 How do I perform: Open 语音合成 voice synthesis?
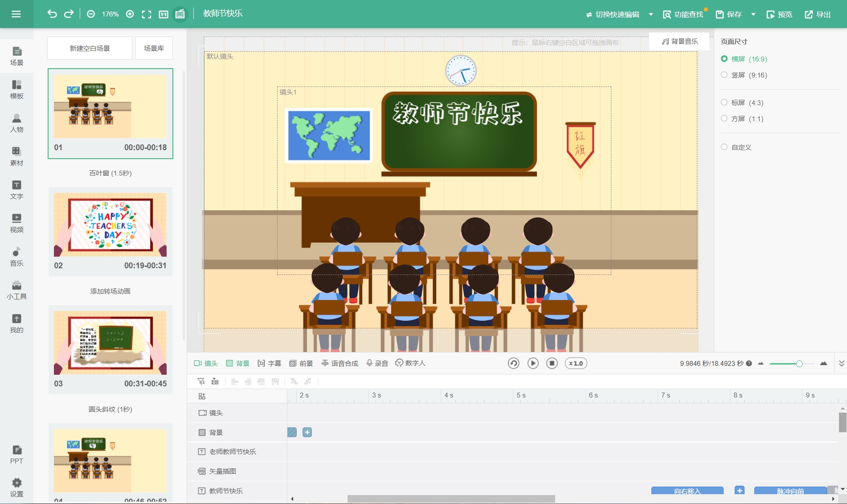340,363
